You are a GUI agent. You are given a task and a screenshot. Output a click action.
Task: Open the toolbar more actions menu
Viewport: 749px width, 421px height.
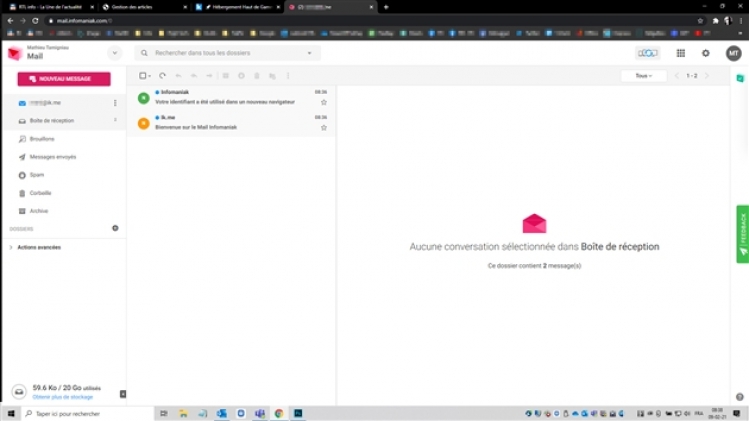[288, 76]
